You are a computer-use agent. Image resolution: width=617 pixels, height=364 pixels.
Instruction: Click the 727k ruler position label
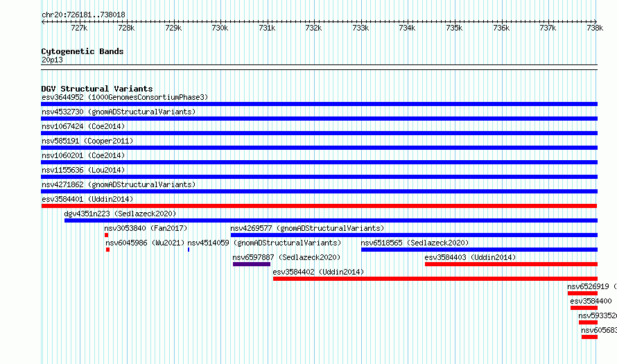[x=79, y=28]
